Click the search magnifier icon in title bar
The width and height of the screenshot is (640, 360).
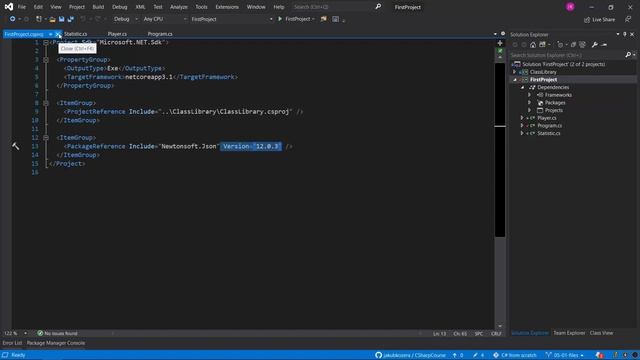click(378, 7)
